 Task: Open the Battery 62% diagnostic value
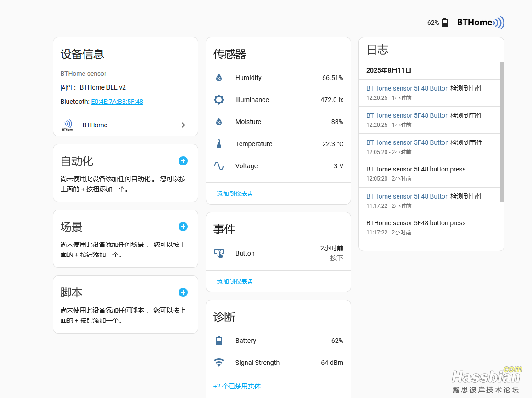[337, 341]
